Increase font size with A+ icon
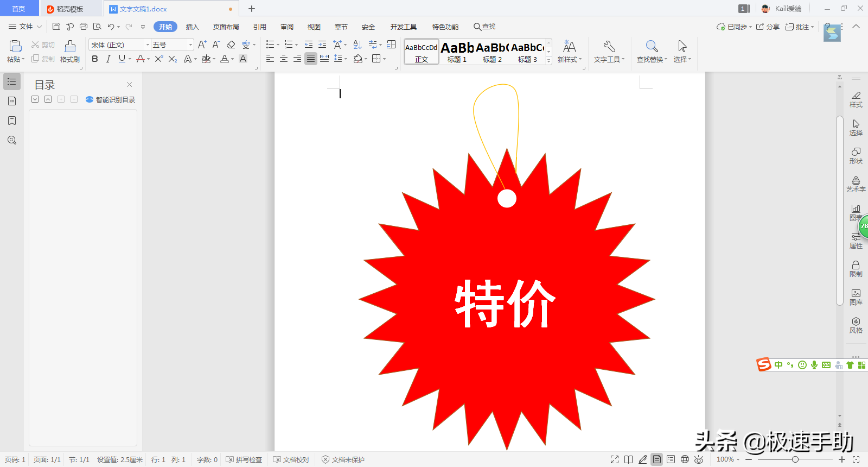 click(x=202, y=45)
